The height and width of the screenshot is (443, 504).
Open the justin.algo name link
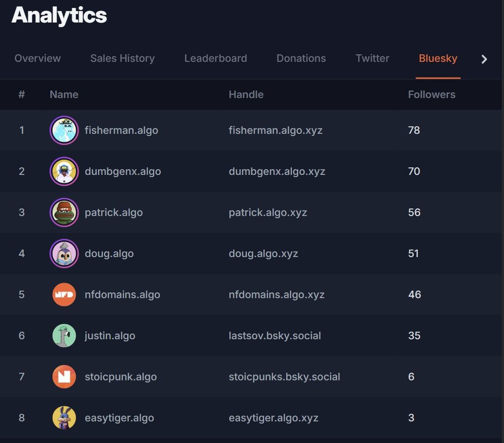pyautogui.click(x=110, y=336)
